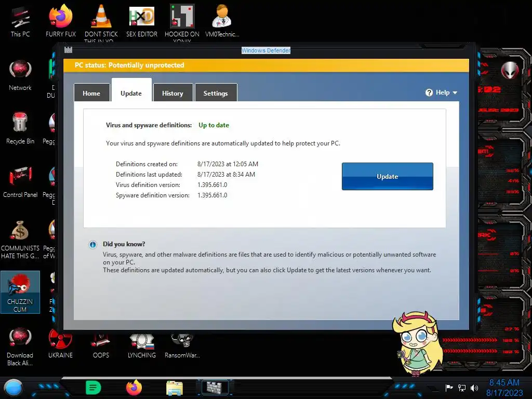Screen dimensions: 532x399
Task: Click the 8/17/2023 at 12:05 AM value
Action: coord(228,164)
